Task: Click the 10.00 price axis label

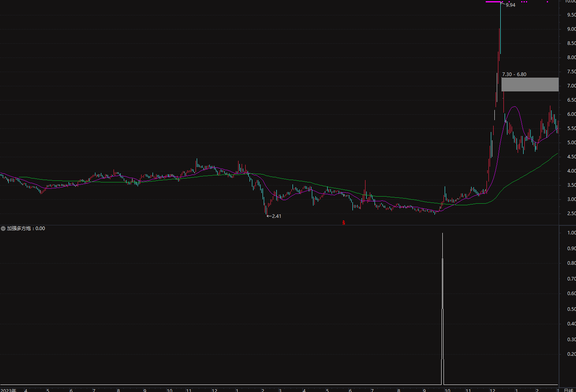Action: (570, 2)
